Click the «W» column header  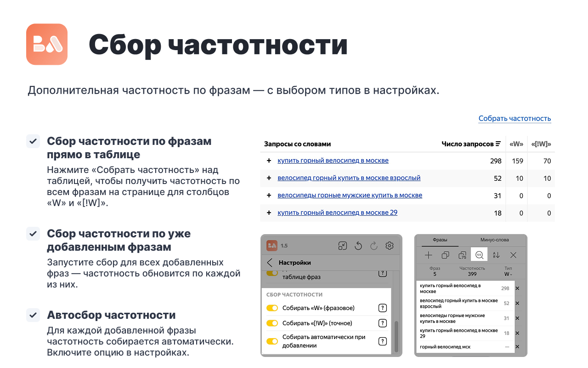tap(517, 144)
